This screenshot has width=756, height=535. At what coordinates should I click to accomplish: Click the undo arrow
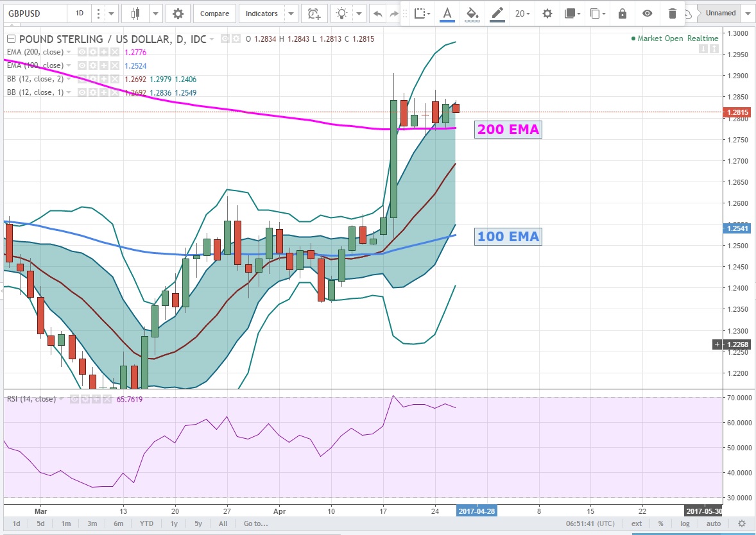tap(379, 13)
